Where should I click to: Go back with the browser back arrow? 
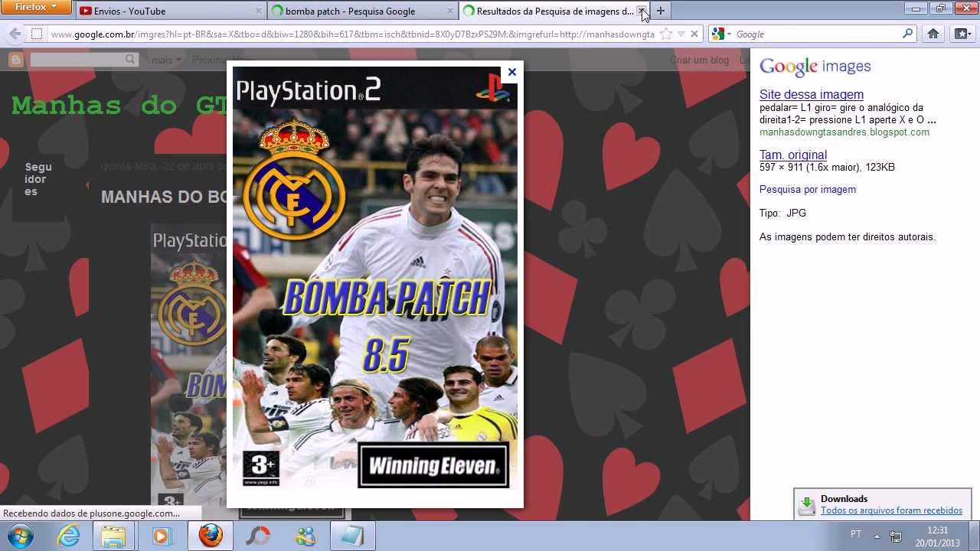point(15,34)
